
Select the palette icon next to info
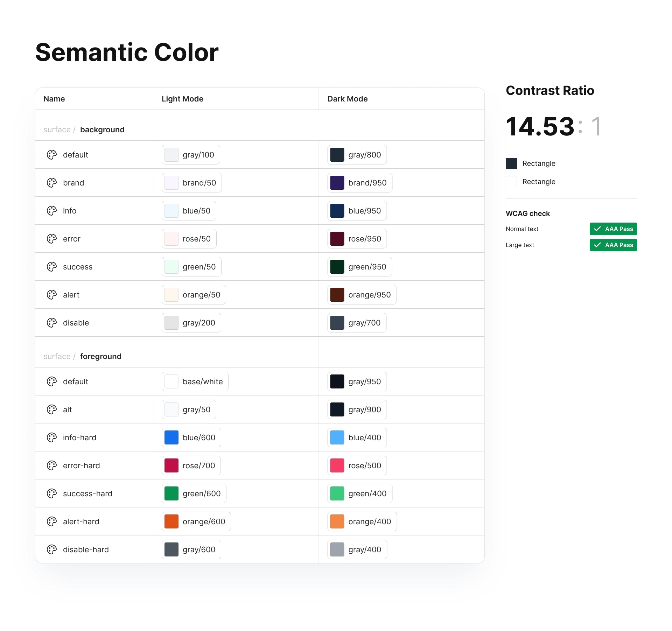click(x=52, y=211)
